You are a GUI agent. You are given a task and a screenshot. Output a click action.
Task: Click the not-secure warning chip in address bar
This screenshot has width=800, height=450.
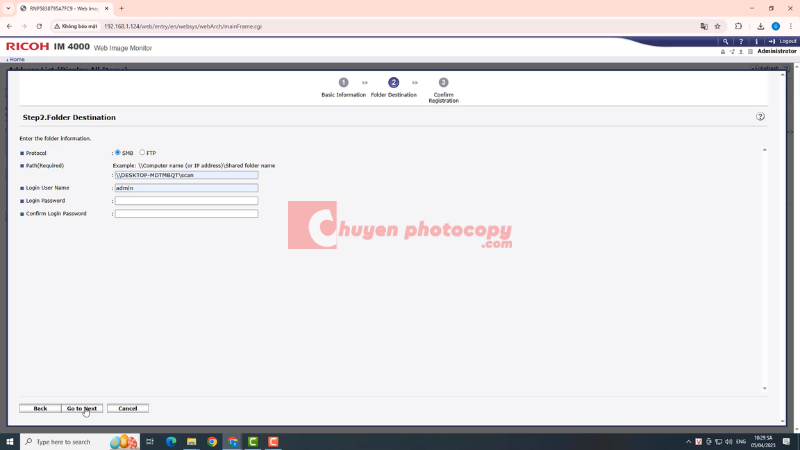(76, 26)
